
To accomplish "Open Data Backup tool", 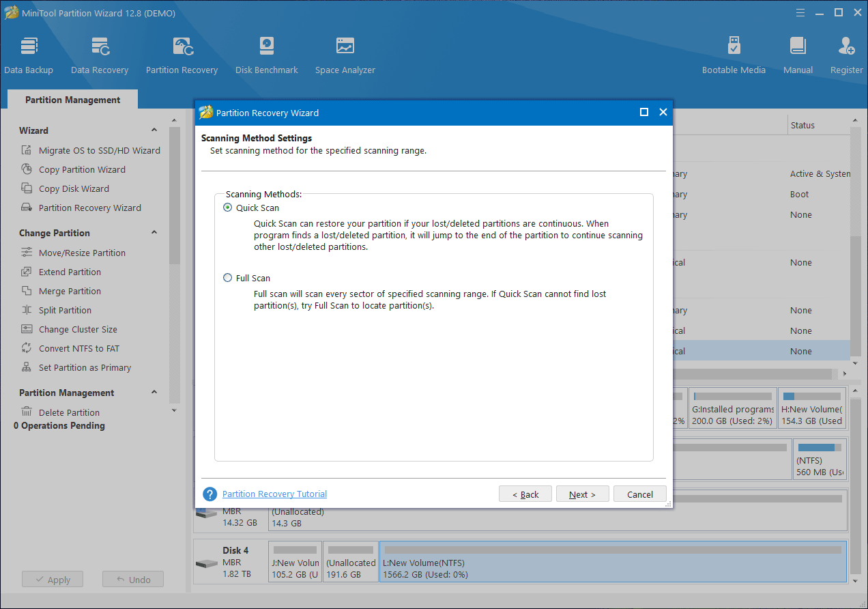I will [x=29, y=55].
